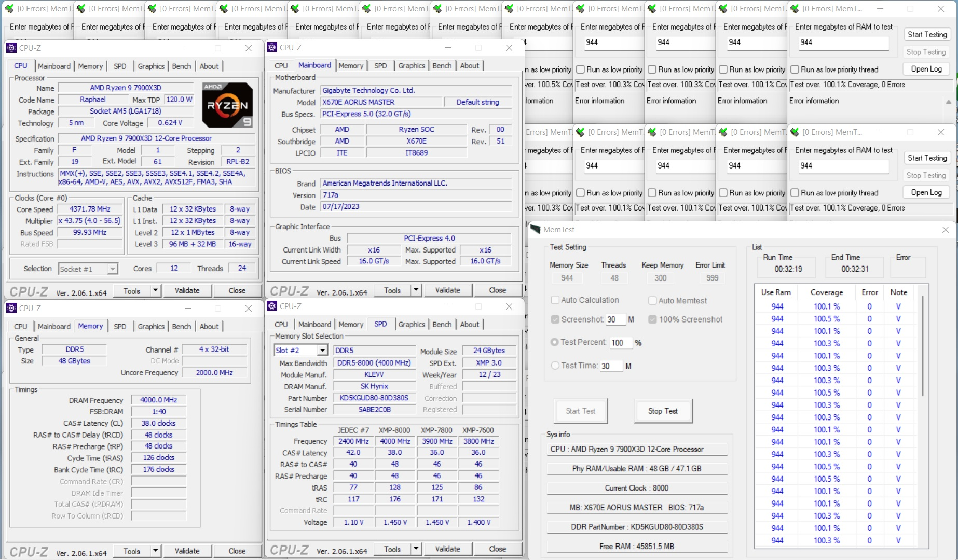The width and height of the screenshot is (958, 560).
Task: Click the Screenshot interval field showing 30
Action: (x=616, y=319)
